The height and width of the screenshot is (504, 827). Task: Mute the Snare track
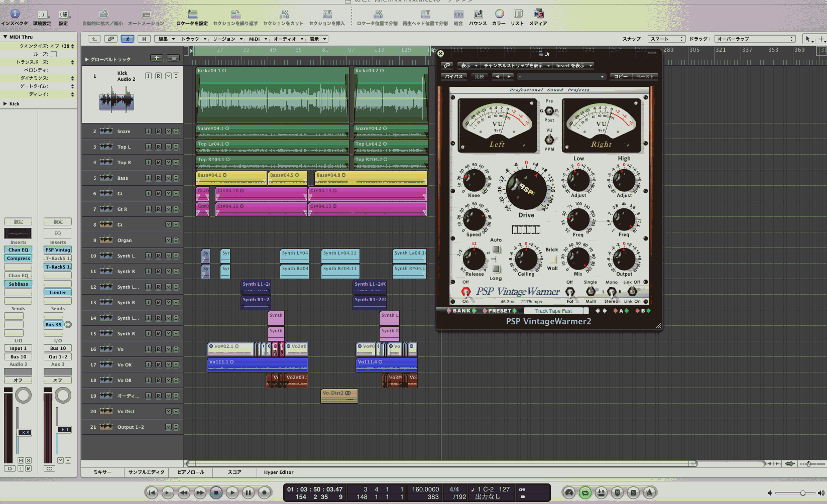coord(169,131)
